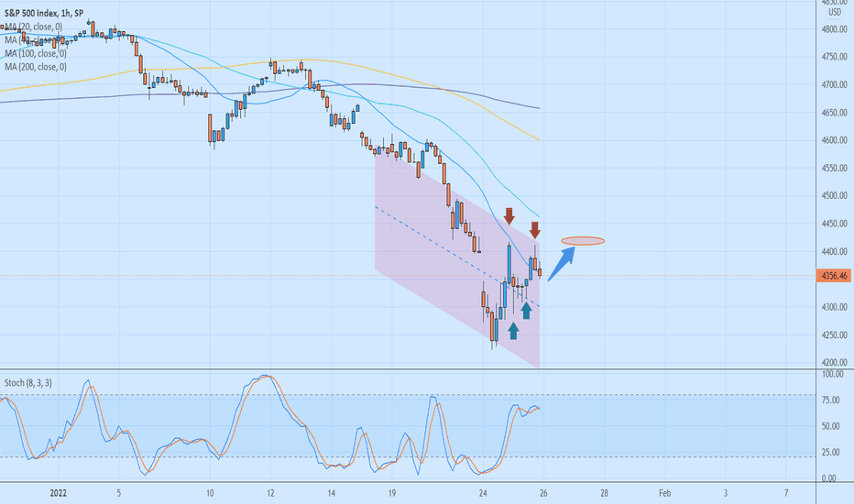Select the MA (20, close, 0) indicator legend
Viewport: 854px width, 504px height.
[x=34, y=27]
